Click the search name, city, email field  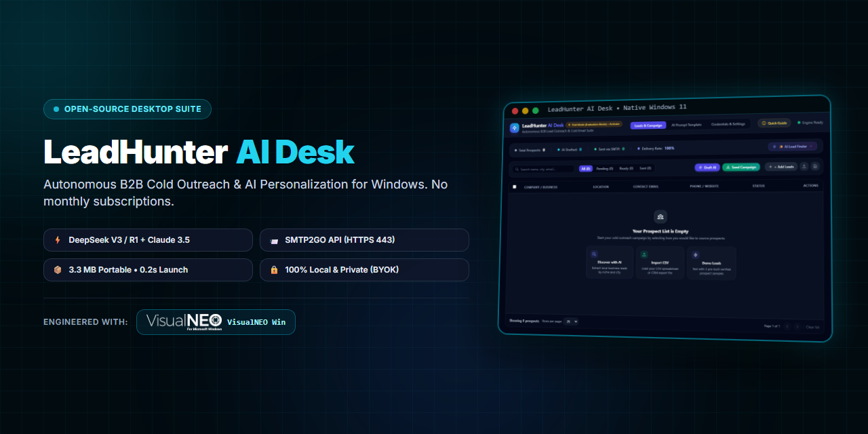pyautogui.click(x=544, y=170)
